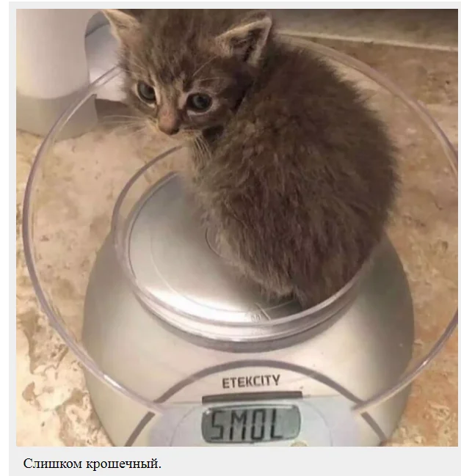Screen dimensions: 461x476
Task: Click the kitten's pink nose
Action: [x=167, y=123]
